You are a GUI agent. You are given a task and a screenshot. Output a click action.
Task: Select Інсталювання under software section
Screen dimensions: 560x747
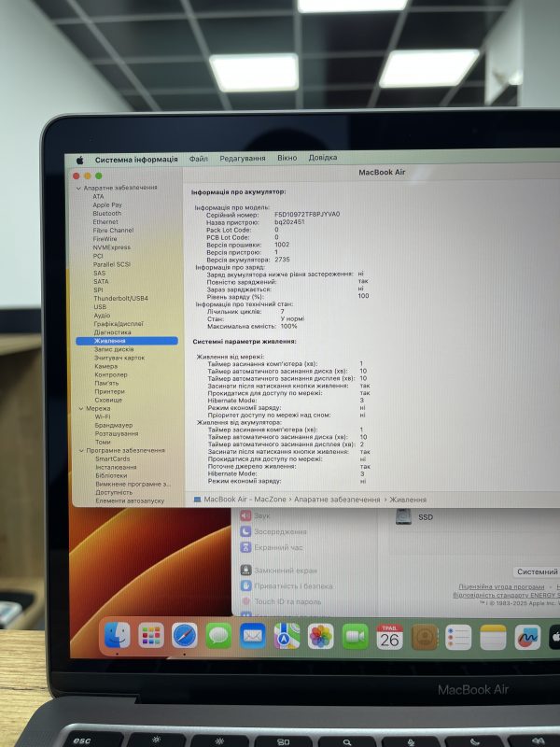coord(116,468)
